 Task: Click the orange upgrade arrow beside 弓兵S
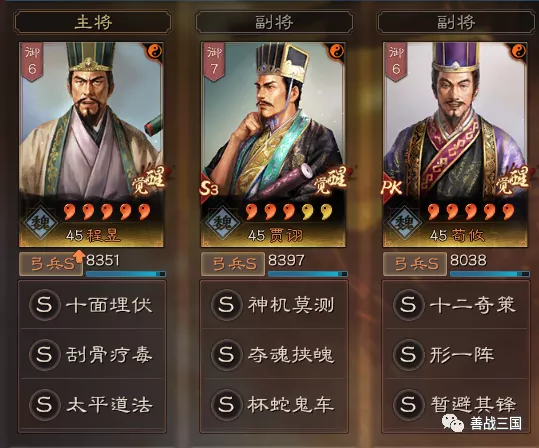[79, 256]
